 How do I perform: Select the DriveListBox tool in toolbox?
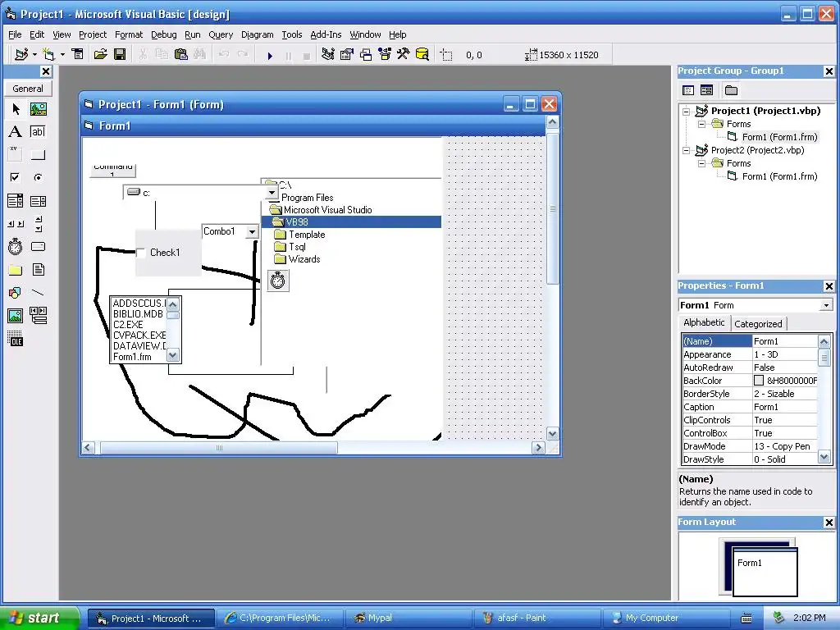(38, 247)
